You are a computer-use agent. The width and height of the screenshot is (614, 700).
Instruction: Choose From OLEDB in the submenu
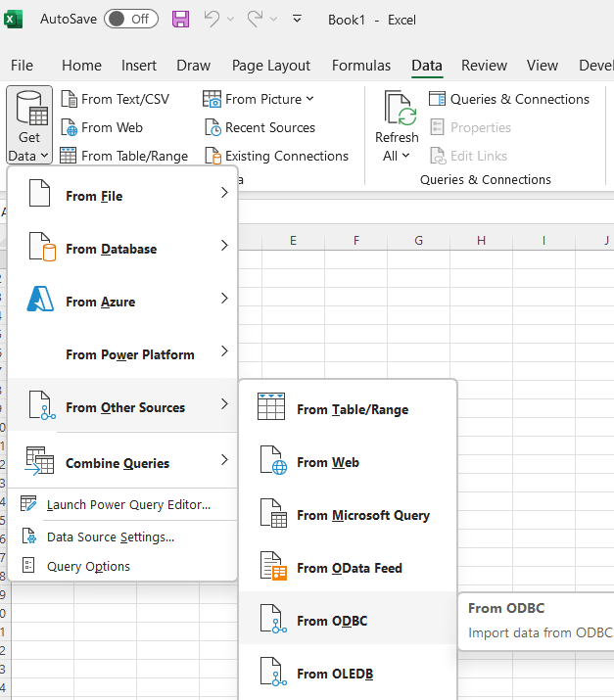click(348, 671)
